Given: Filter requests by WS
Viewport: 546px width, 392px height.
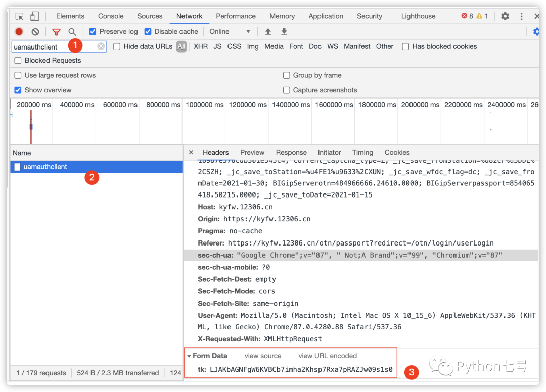Looking at the screenshot, I should (333, 46).
